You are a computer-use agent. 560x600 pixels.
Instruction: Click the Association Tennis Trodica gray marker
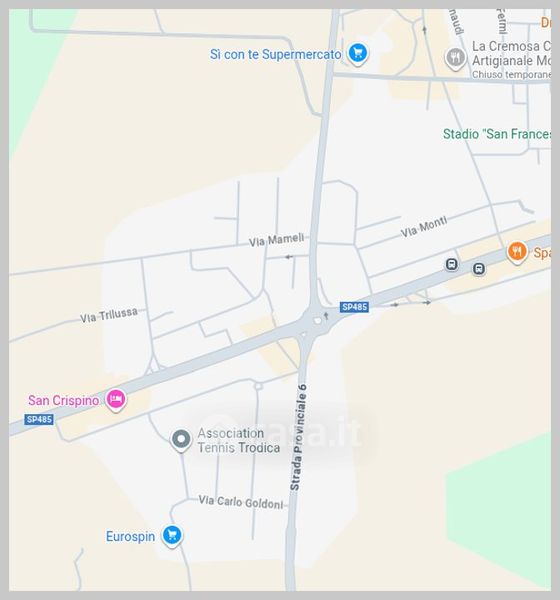(x=181, y=440)
